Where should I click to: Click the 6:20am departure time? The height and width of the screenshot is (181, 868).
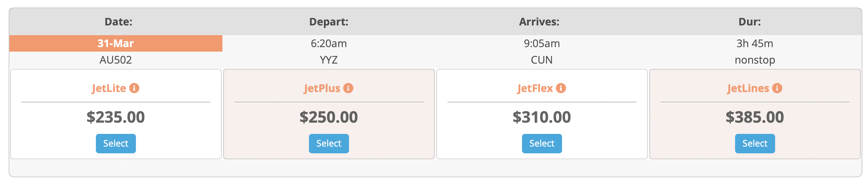point(329,43)
